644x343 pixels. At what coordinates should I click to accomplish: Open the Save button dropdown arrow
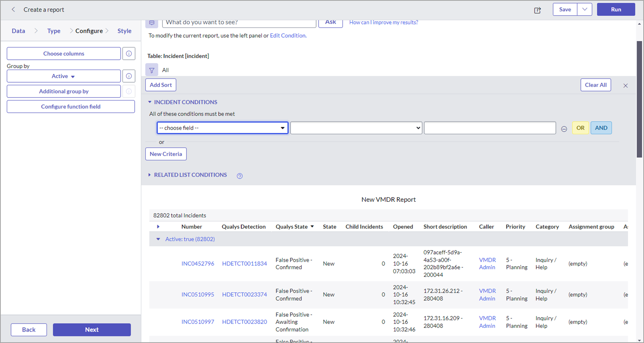point(585,9)
